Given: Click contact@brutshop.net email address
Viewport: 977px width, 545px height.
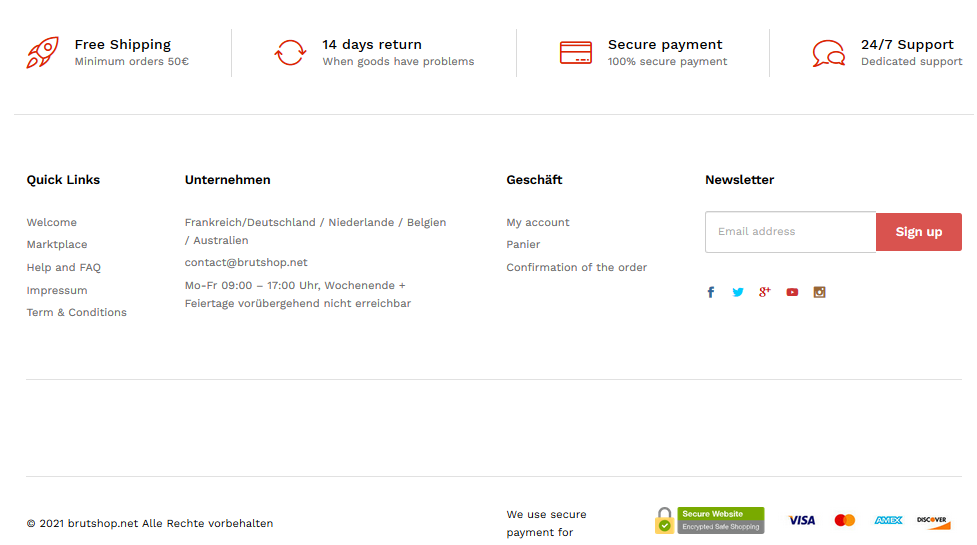Looking at the screenshot, I should 246,262.
